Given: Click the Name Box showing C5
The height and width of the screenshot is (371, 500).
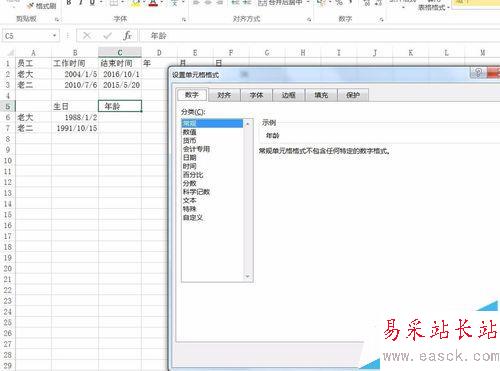Looking at the screenshot, I should [x=27, y=36].
